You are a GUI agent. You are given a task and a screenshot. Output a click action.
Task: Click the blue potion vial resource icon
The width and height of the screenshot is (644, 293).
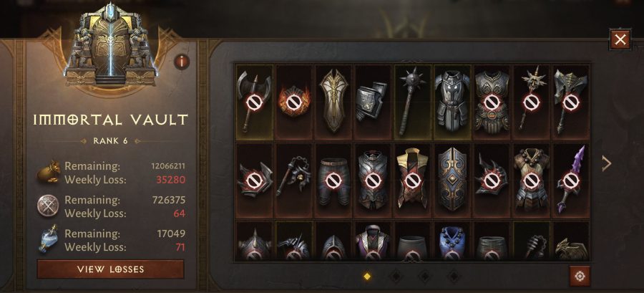pos(49,239)
